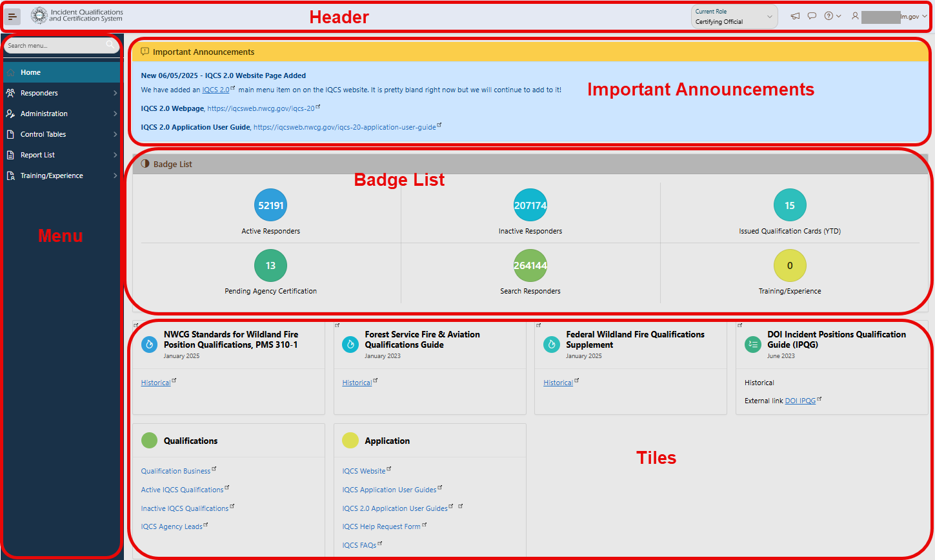Select Responders in the side menu
935x560 pixels.
(x=61, y=93)
